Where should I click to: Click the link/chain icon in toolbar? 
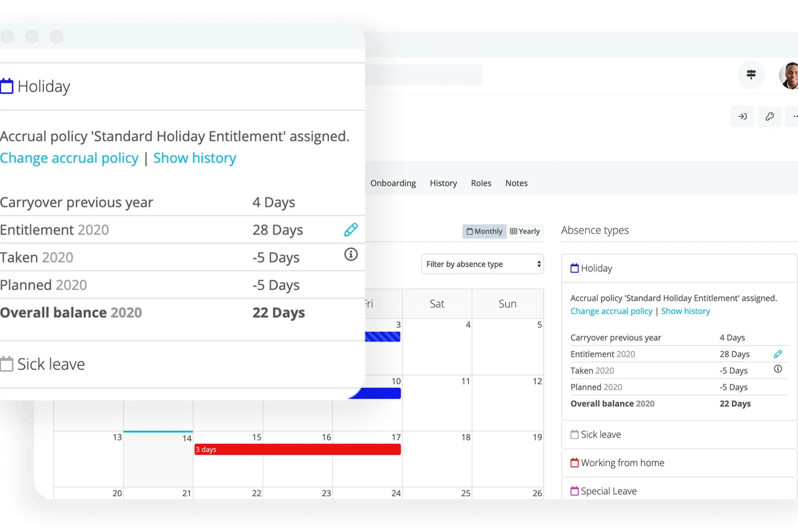click(769, 116)
